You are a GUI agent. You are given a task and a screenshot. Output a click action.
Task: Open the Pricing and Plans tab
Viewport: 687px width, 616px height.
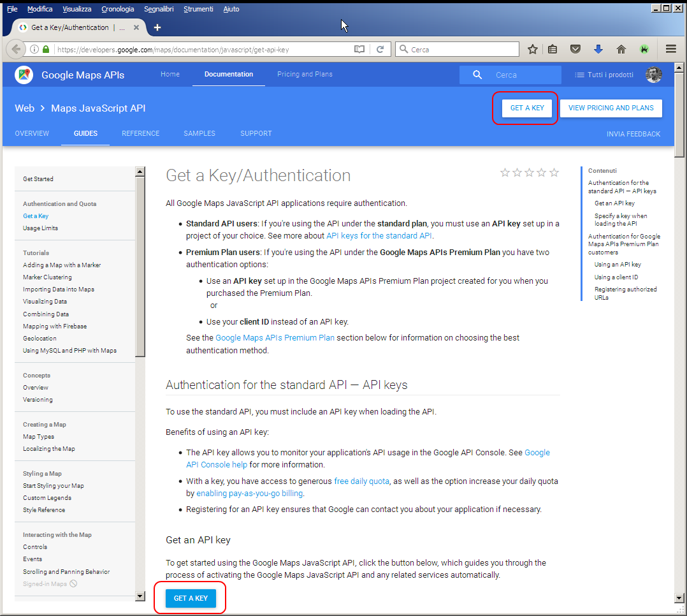[305, 74]
